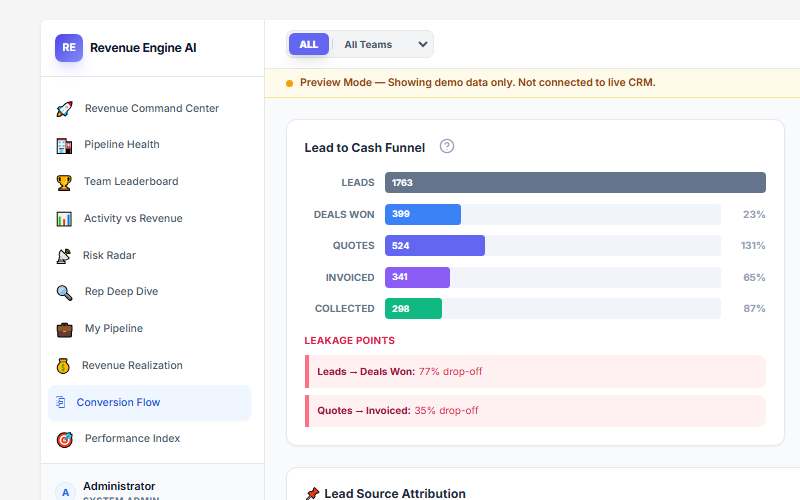Viewport: 800px width, 500px height.
Task: Click the Pipeline Health building icon
Action: coord(64,145)
